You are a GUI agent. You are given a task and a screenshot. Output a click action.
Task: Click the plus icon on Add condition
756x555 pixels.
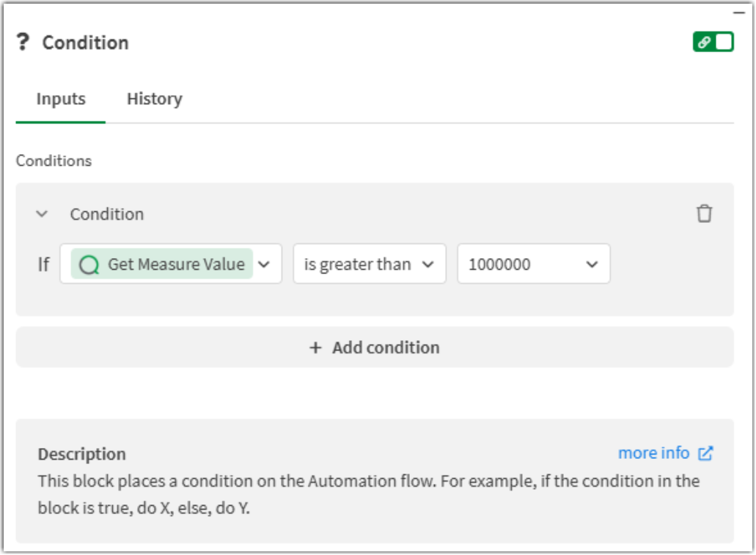(315, 347)
